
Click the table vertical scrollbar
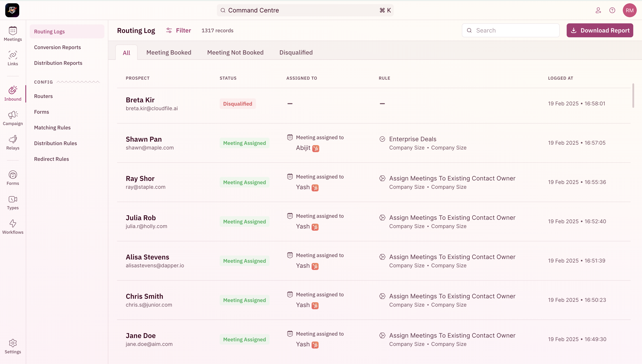pyautogui.click(x=633, y=96)
